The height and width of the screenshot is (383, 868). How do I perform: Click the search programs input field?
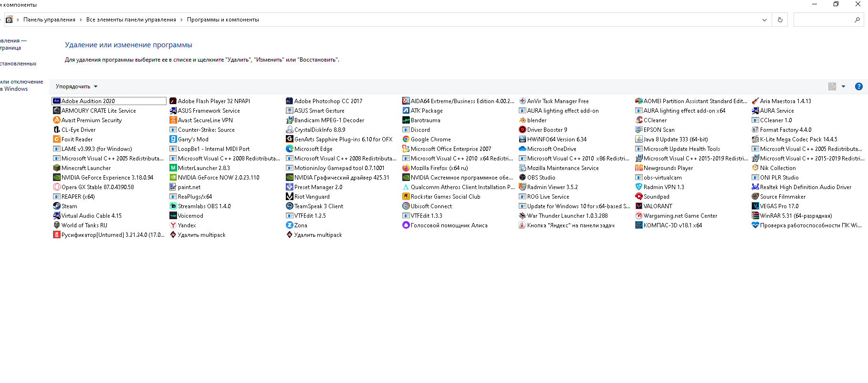(828, 20)
